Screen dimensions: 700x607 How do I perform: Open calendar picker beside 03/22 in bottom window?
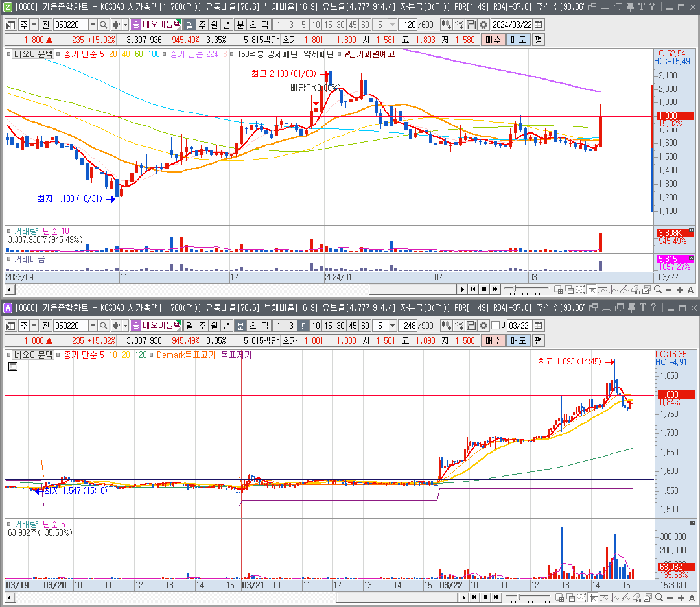pos(539,326)
